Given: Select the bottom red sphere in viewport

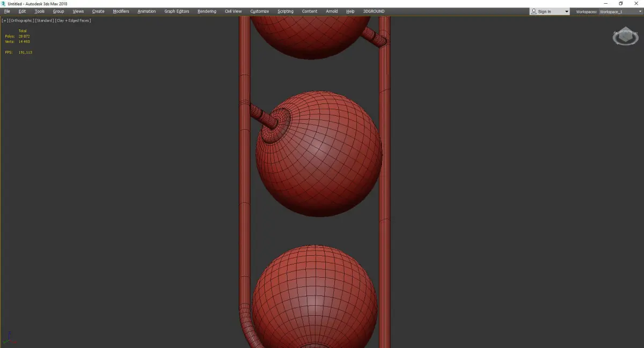Looking at the screenshot, I should point(314,298).
